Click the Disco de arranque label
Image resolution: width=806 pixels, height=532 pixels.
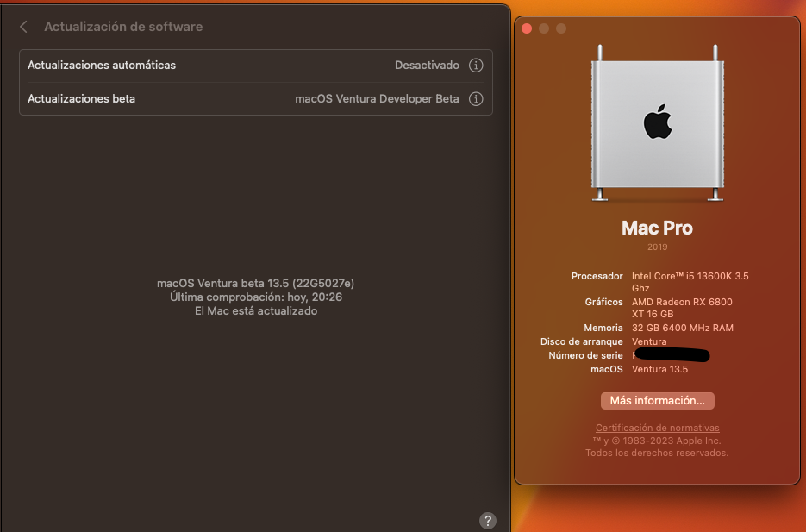pos(581,341)
